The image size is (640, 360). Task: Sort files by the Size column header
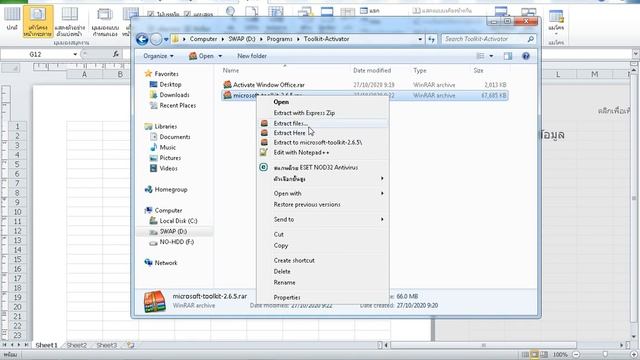click(x=478, y=71)
